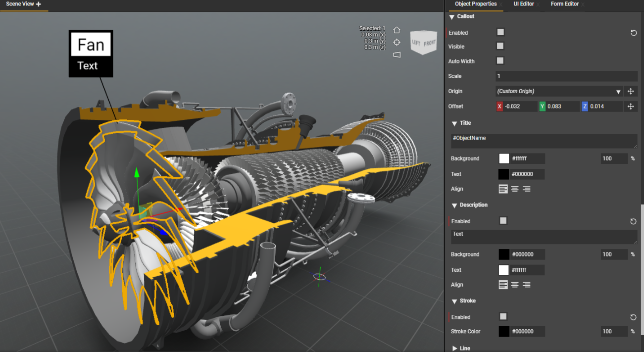Collapse the Title section
This screenshot has height=352, width=644.
pyautogui.click(x=454, y=123)
